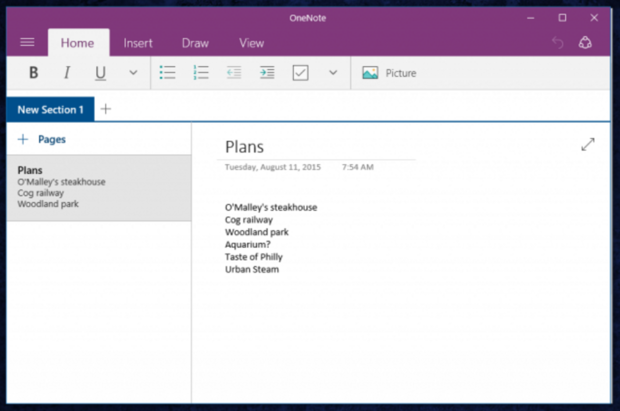This screenshot has height=411, width=620.
Task: Add a new page with plus icon
Action: tap(23, 139)
